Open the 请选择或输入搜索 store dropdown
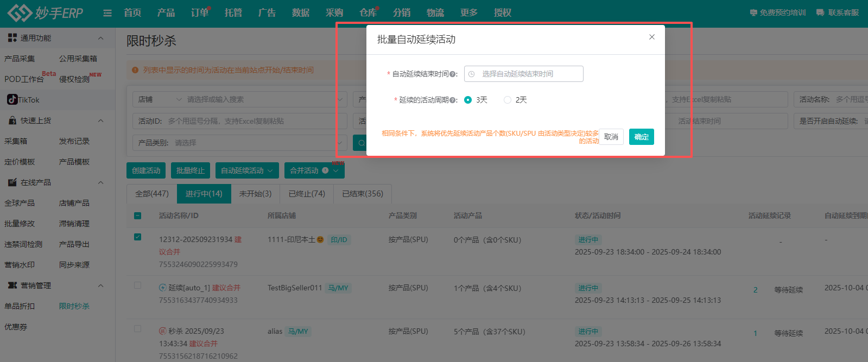This screenshot has width=868, height=362. (265, 99)
